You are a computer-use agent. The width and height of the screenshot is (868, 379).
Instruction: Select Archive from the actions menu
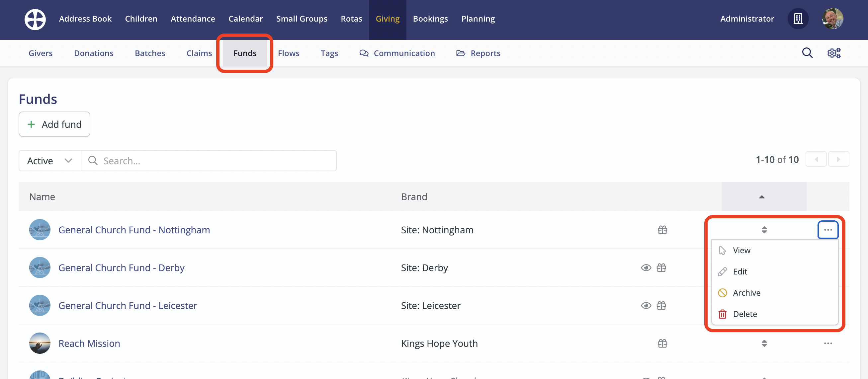(746, 293)
